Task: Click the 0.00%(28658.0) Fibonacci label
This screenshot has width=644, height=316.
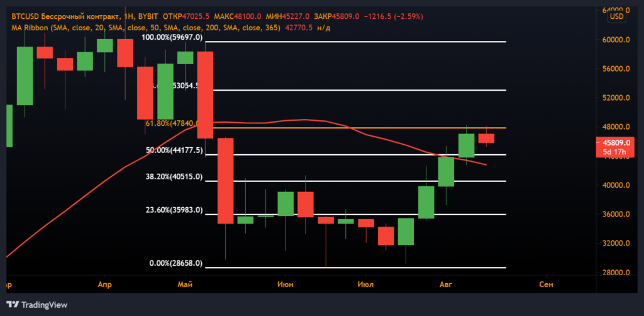Action: [x=176, y=263]
